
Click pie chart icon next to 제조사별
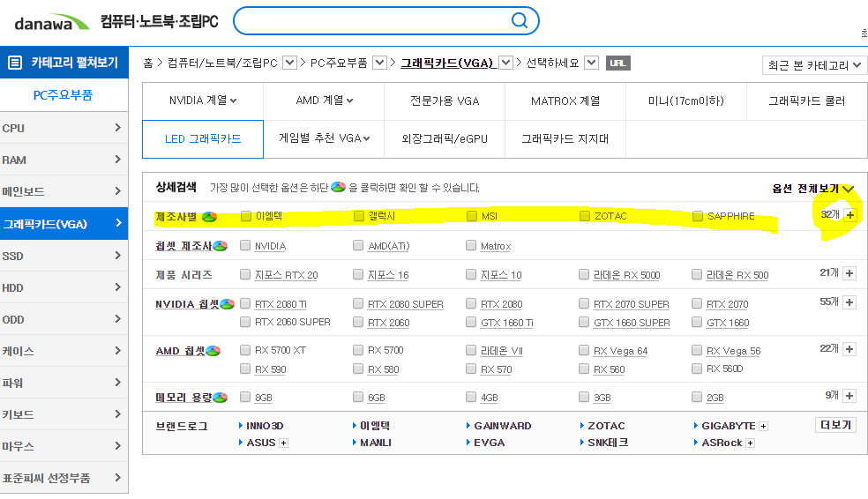coord(209,216)
